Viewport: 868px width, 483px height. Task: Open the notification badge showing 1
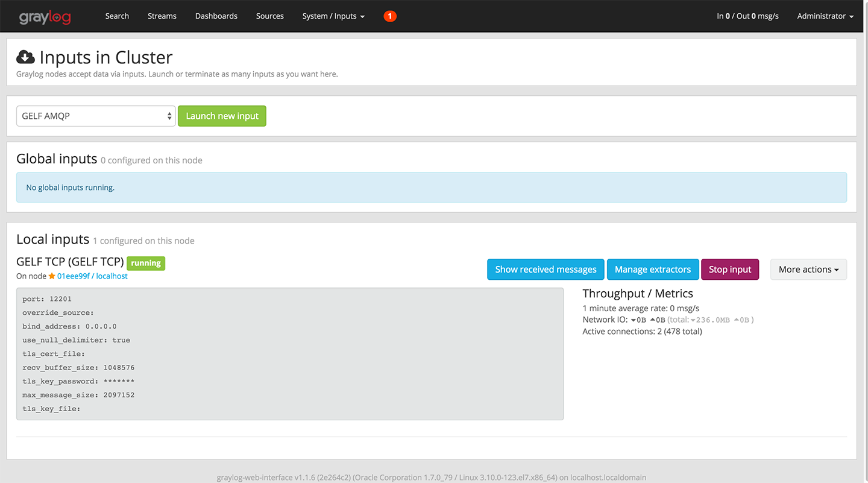tap(390, 16)
